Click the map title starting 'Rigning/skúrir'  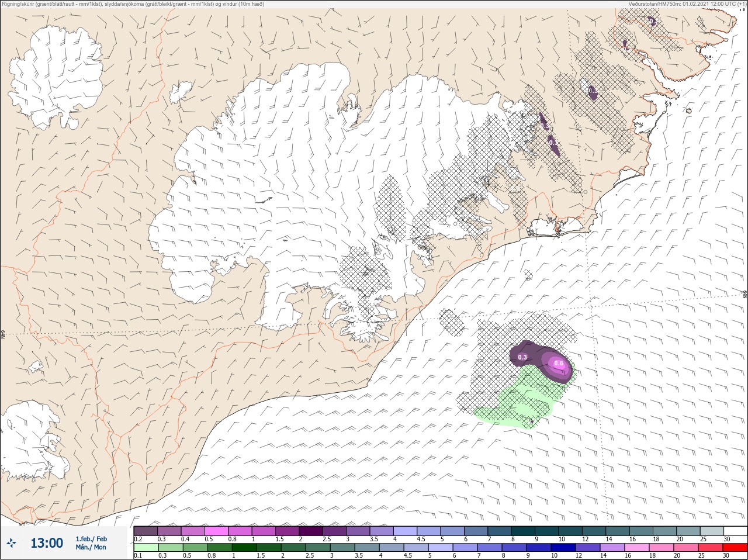pyautogui.click(x=133, y=4)
